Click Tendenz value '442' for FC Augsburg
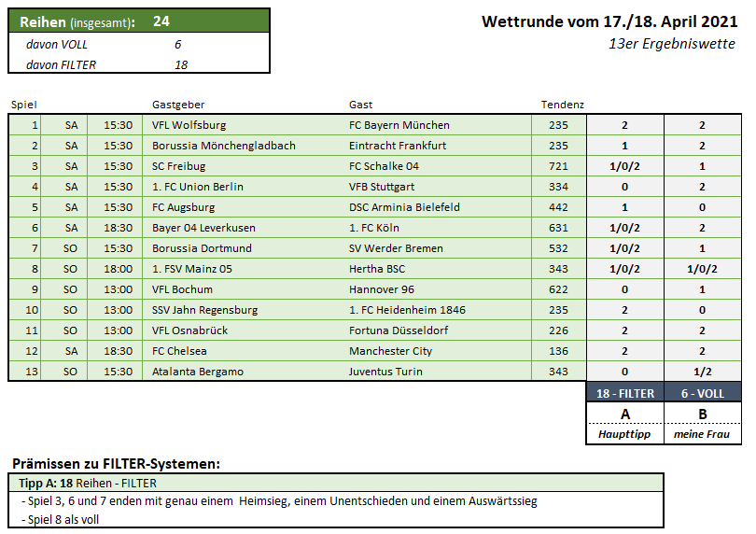The image size is (756, 534). [x=558, y=207]
